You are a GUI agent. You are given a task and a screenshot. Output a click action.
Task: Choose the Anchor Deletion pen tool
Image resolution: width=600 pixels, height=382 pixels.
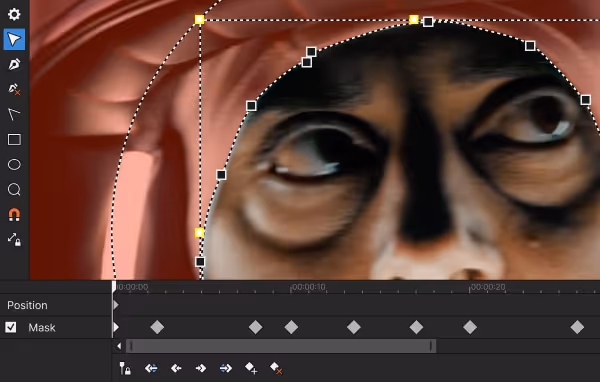pos(14,90)
